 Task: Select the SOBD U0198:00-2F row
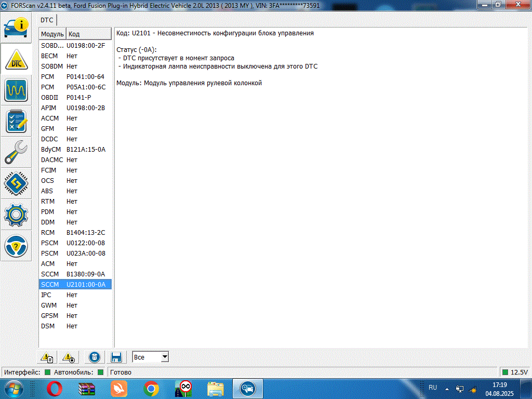(x=75, y=46)
